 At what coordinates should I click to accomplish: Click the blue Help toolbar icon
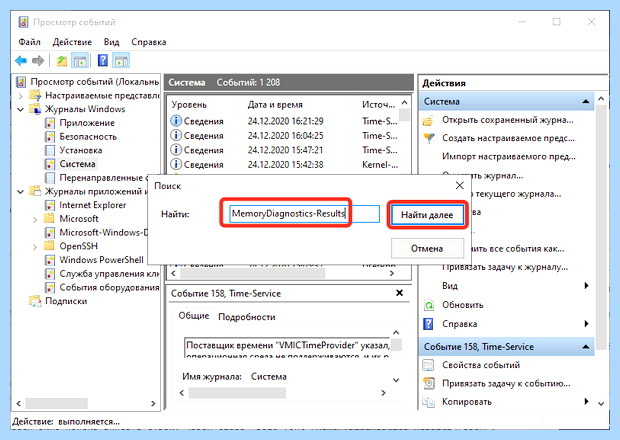[x=103, y=60]
